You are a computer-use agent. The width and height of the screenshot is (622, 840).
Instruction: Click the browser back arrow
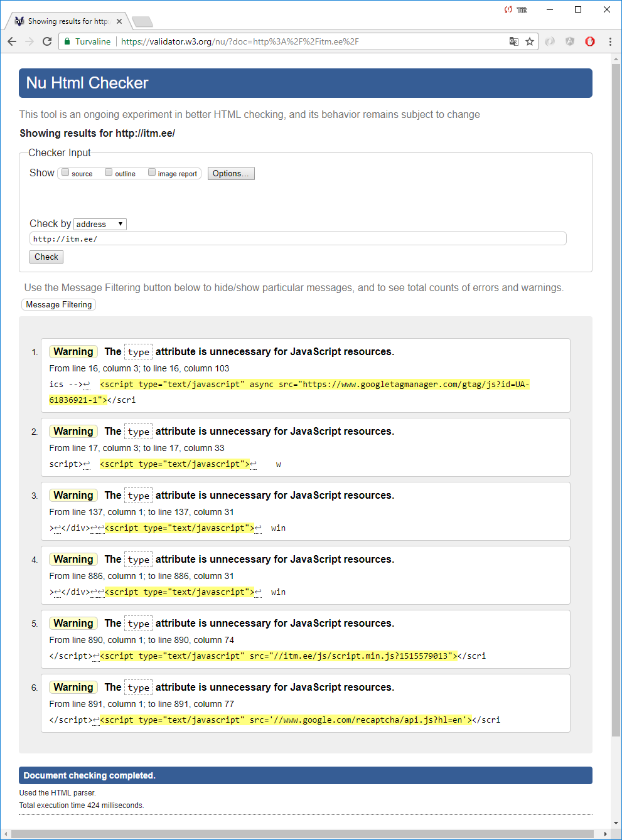pos(12,41)
